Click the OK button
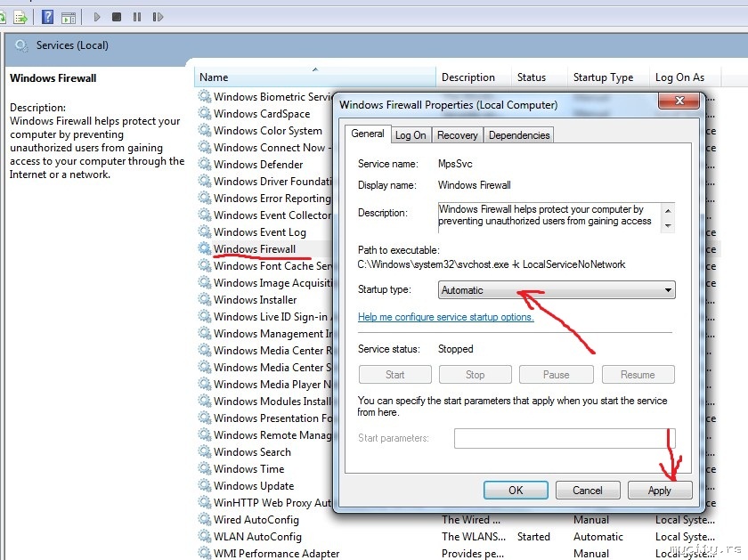Viewport: 748px width, 560px height. [516, 491]
